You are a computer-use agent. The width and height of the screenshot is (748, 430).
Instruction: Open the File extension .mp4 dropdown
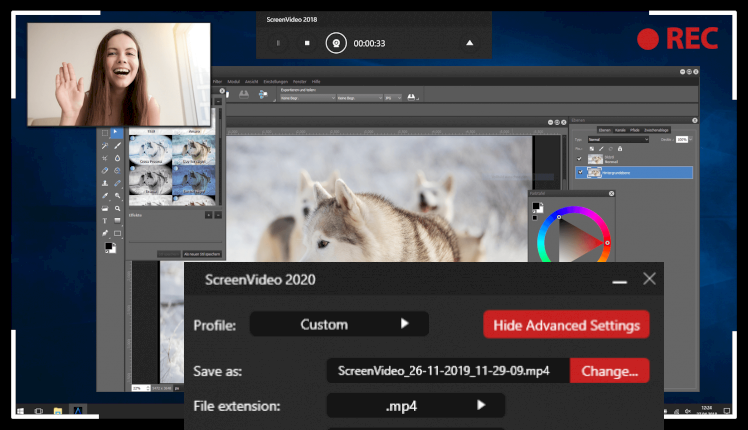click(x=416, y=406)
